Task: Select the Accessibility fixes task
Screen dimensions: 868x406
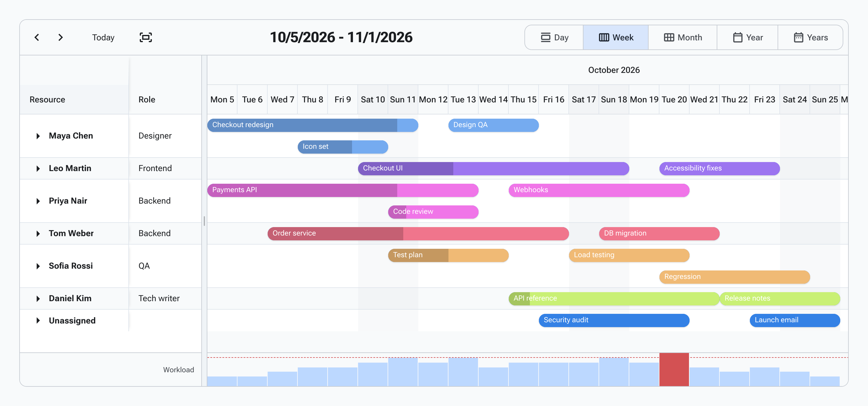Action: 719,168
